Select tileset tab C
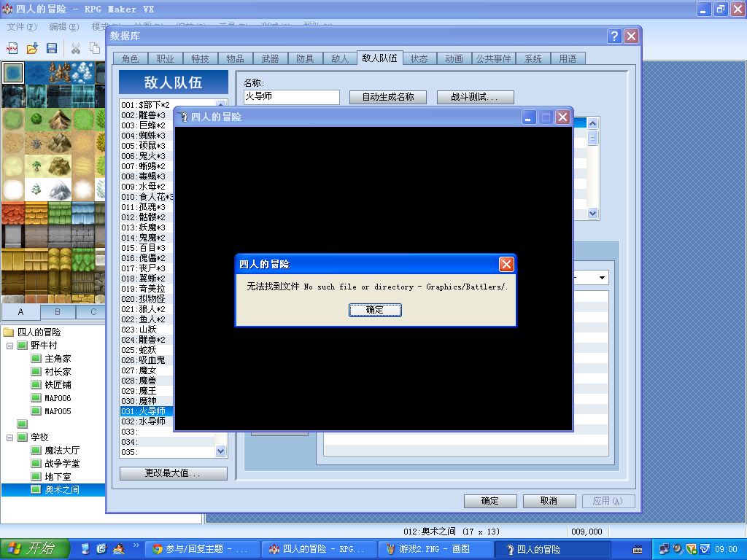The image size is (747, 560). click(x=93, y=312)
